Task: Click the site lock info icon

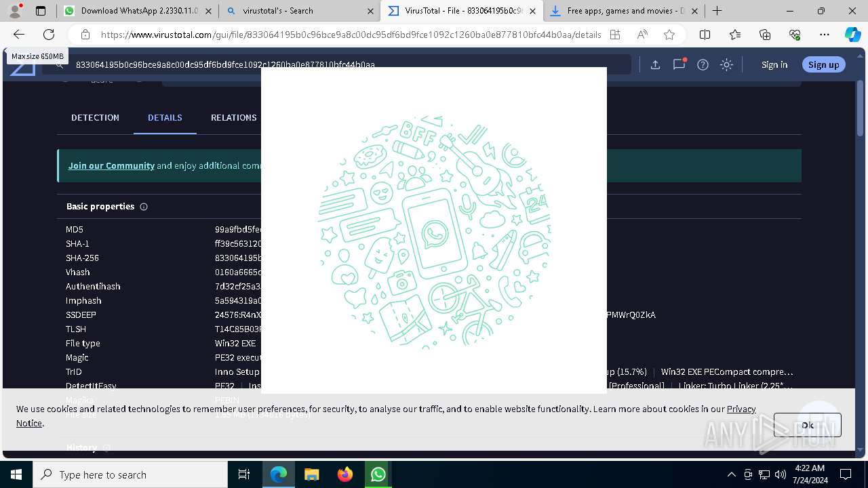Action: (x=85, y=35)
